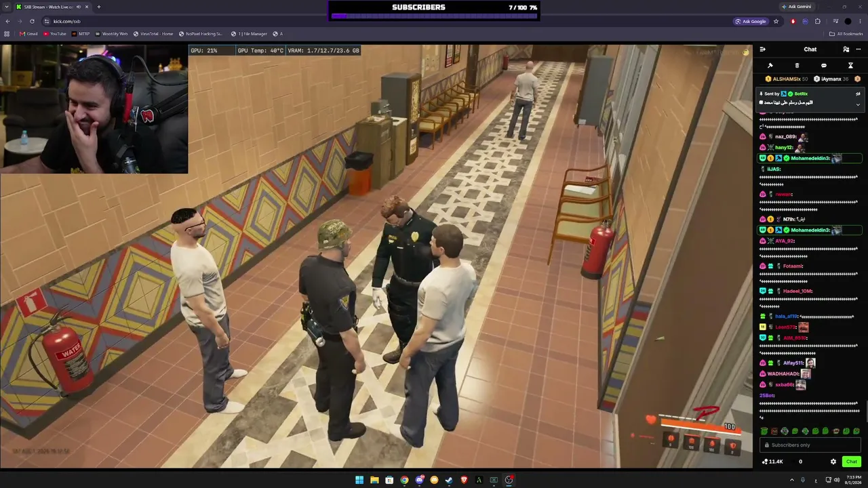Collapse the chat panel with arrow icon
The image size is (868, 488).
[x=762, y=49]
